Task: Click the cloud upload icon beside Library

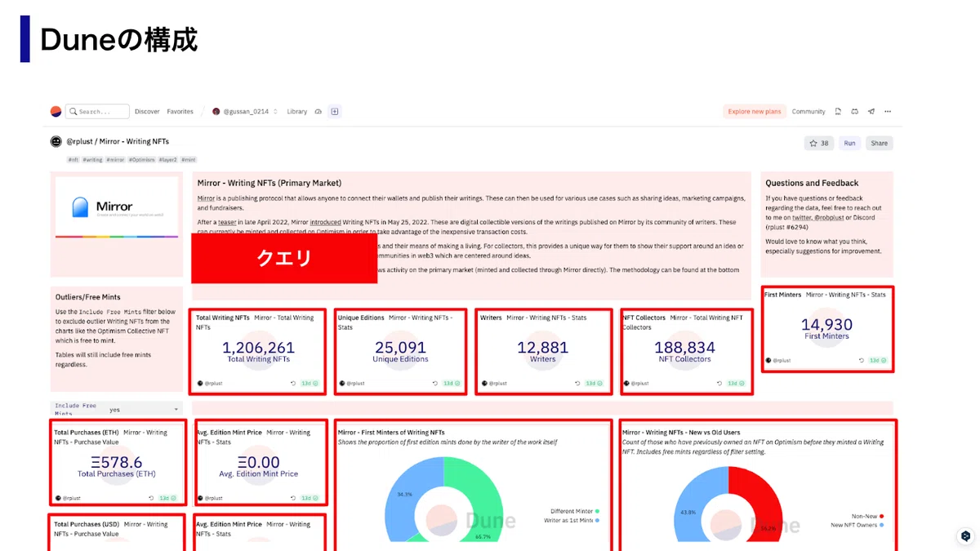Action: coord(318,112)
